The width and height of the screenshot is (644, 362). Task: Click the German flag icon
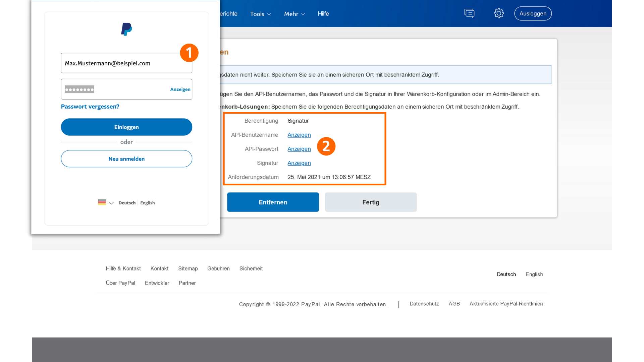coord(102,202)
